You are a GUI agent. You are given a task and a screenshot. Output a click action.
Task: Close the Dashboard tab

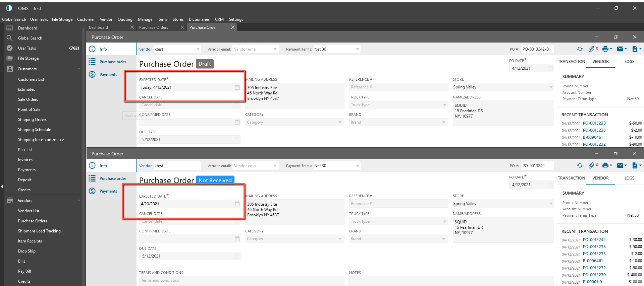point(132,27)
